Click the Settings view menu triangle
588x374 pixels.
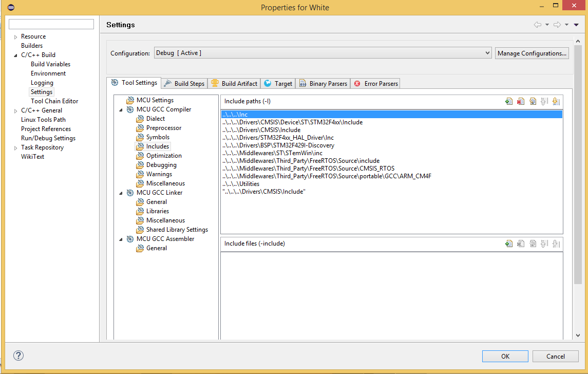pyautogui.click(x=577, y=25)
